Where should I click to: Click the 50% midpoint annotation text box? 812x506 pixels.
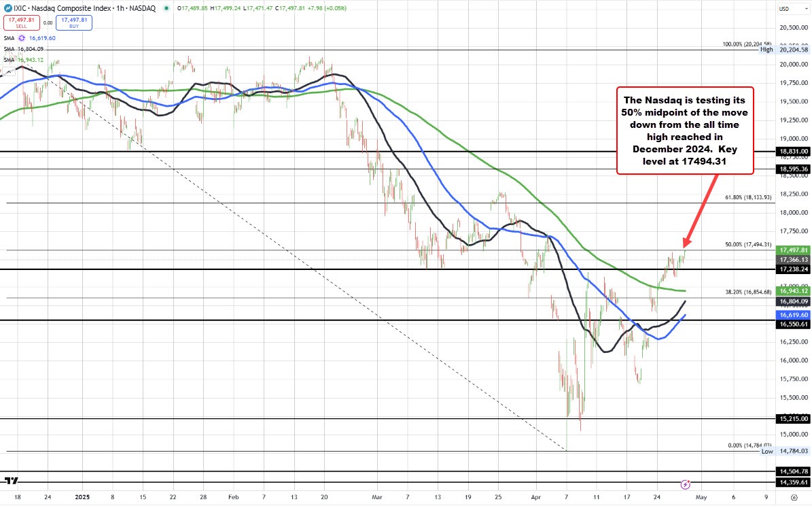[x=684, y=129]
